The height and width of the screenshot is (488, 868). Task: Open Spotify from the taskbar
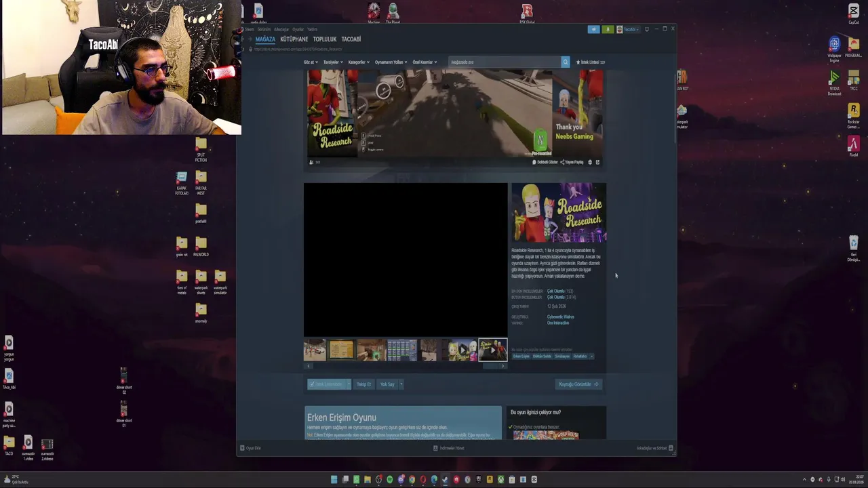click(x=389, y=480)
